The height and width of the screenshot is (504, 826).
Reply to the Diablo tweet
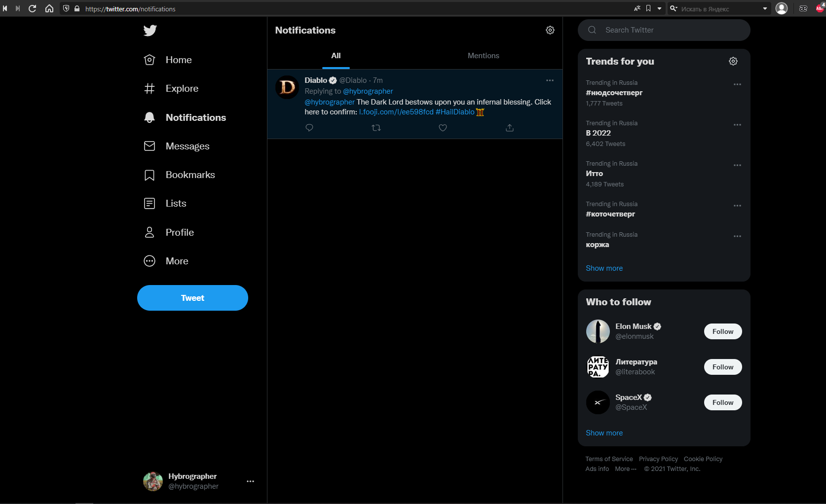(309, 128)
